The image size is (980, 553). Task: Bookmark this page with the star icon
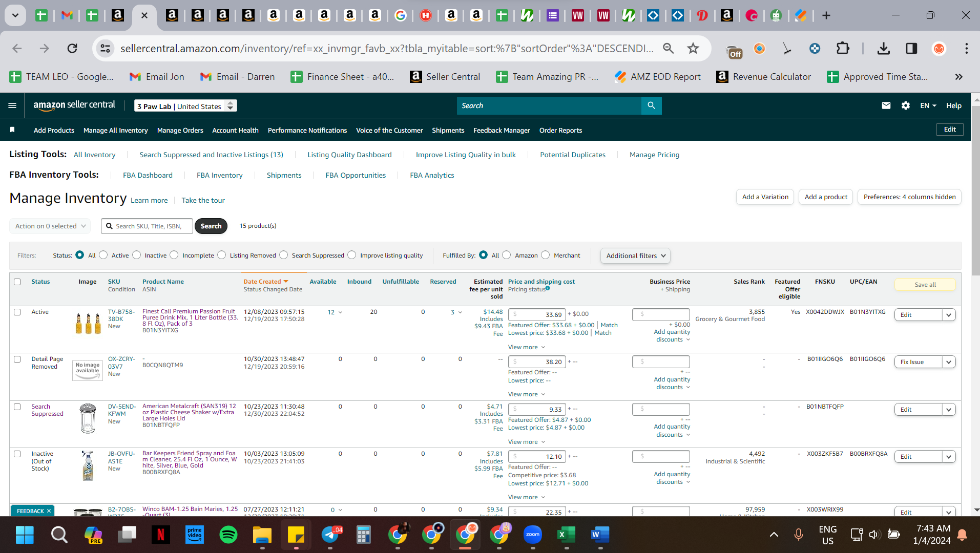(x=693, y=49)
